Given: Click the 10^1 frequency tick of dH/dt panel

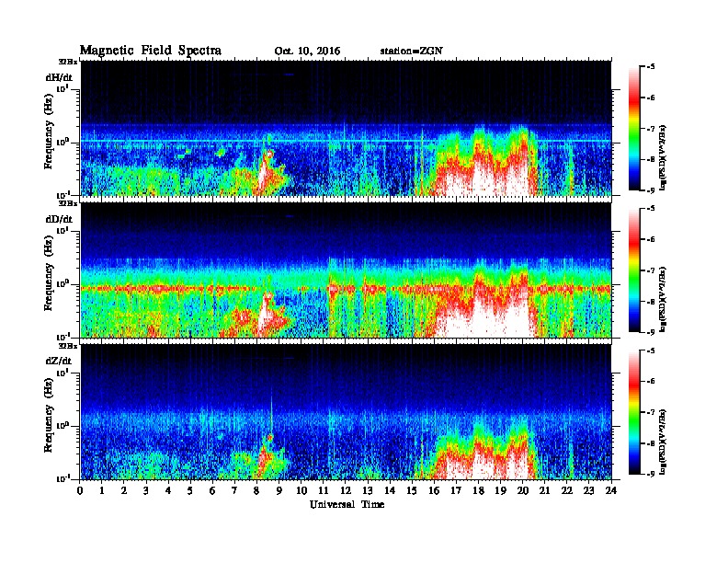Looking at the screenshot, I should point(63,88).
